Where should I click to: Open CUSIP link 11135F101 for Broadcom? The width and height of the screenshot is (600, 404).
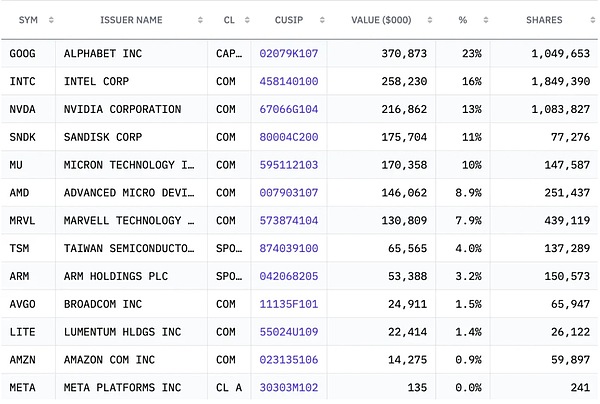[289, 304]
